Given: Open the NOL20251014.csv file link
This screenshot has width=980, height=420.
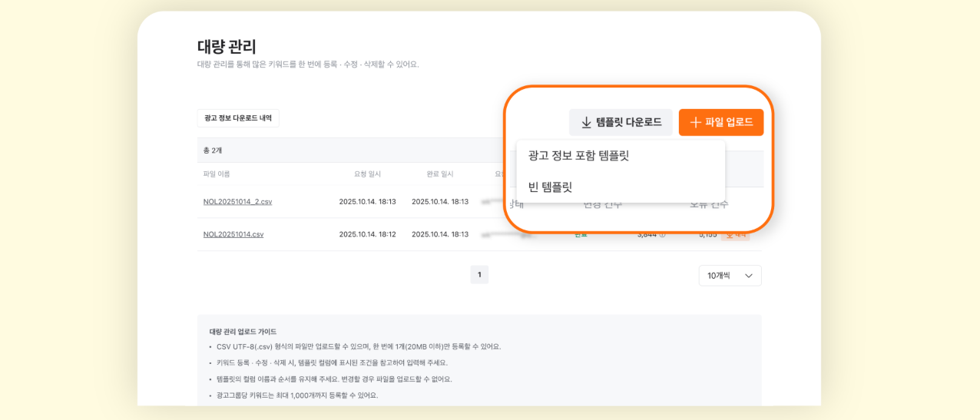Looking at the screenshot, I should tap(233, 234).
